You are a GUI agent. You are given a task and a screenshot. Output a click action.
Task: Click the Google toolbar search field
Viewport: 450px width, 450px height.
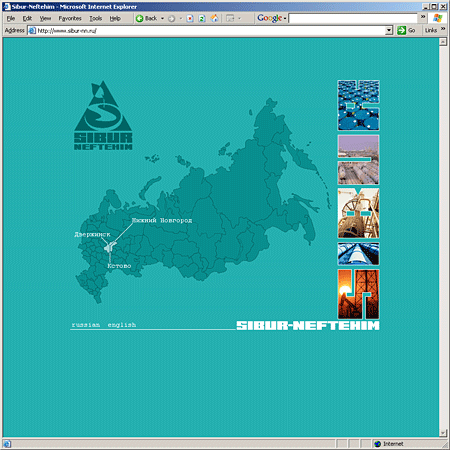(x=353, y=18)
